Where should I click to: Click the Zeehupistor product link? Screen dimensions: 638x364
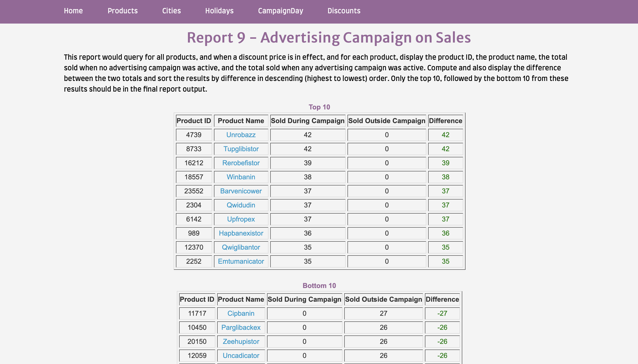click(x=241, y=341)
